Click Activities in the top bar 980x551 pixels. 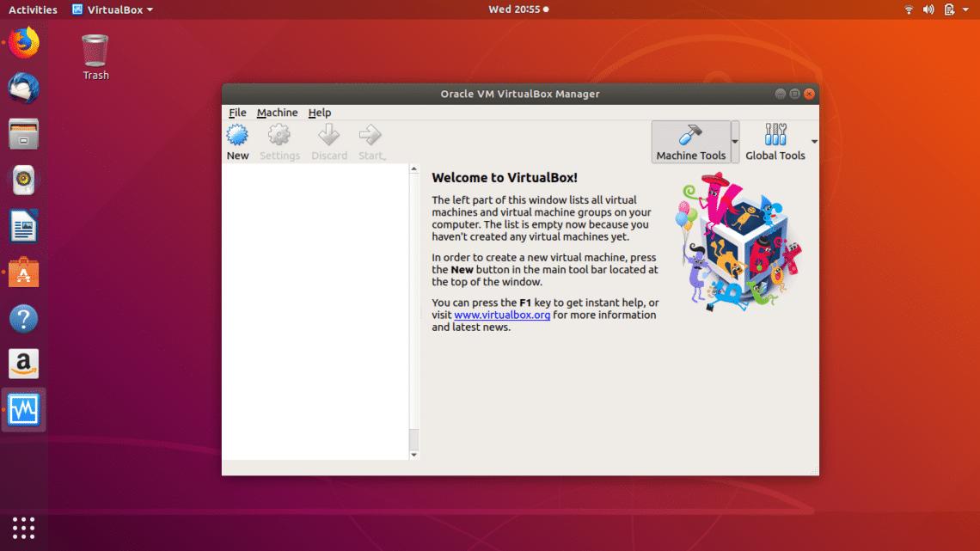[32, 9]
